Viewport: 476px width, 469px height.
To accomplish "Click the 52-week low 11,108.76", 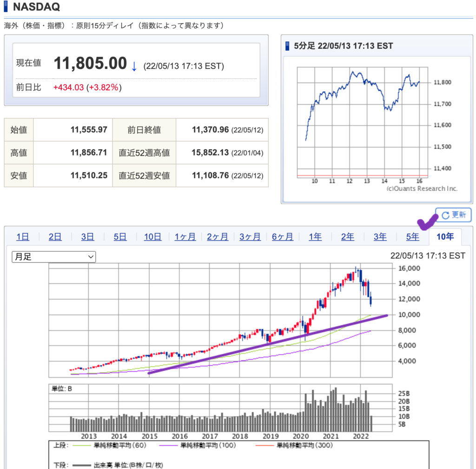I will pyautogui.click(x=210, y=175).
